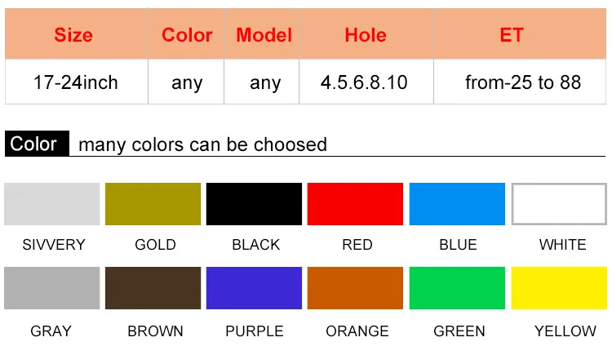Viewport: 612px width, 364px height.
Task: Select the Gray color swatch
Action: pyautogui.click(x=52, y=288)
